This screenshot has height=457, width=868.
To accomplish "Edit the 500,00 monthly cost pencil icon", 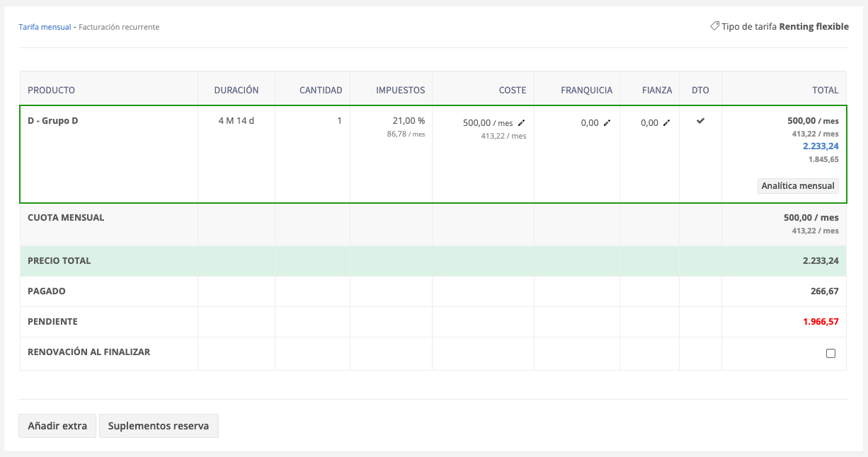I will click(x=522, y=123).
